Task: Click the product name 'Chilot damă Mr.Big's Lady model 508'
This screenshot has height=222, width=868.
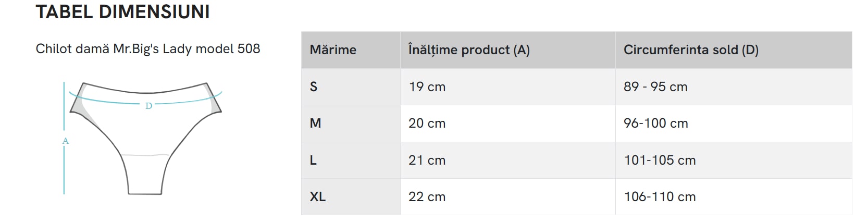Action: (148, 49)
